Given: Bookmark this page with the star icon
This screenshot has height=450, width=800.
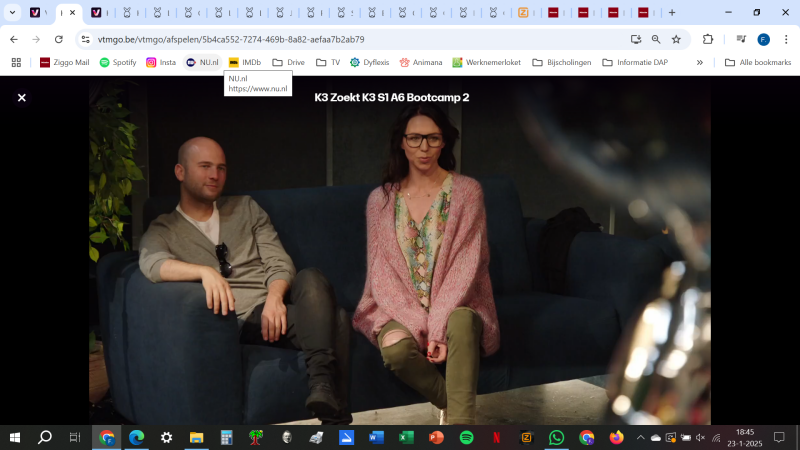Looking at the screenshot, I should (x=676, y=39).
